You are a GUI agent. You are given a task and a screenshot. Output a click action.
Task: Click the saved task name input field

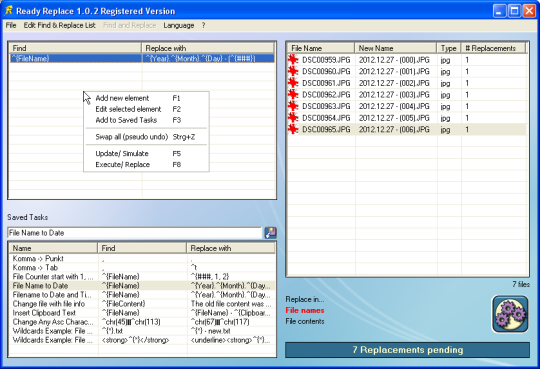tap(135, 233)
